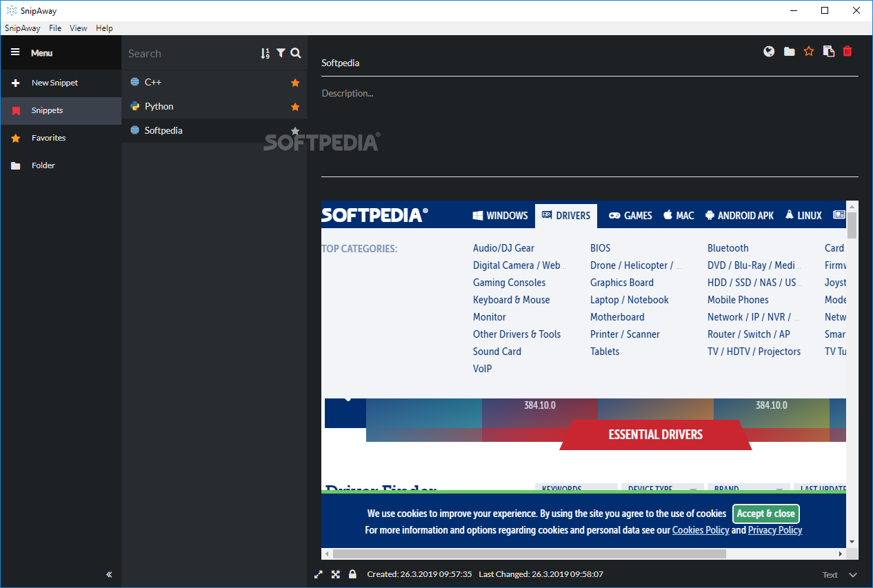Click the ANDROID APK tab

[x=739, y=215]
